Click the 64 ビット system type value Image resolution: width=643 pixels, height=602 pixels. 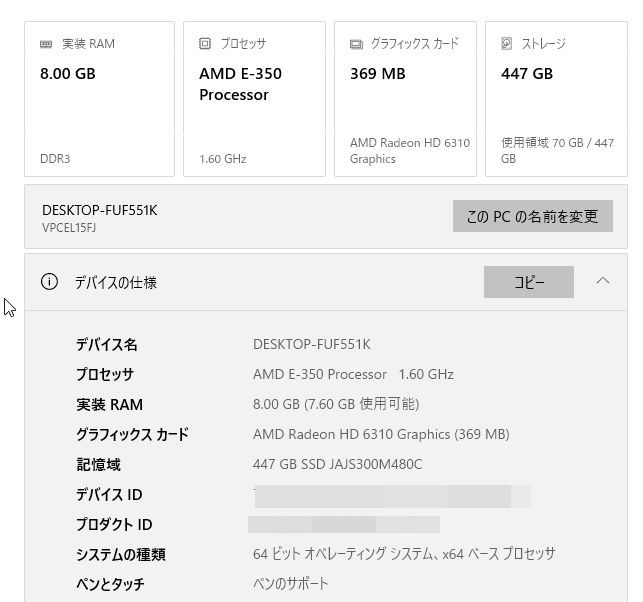(x=403, y=553)
